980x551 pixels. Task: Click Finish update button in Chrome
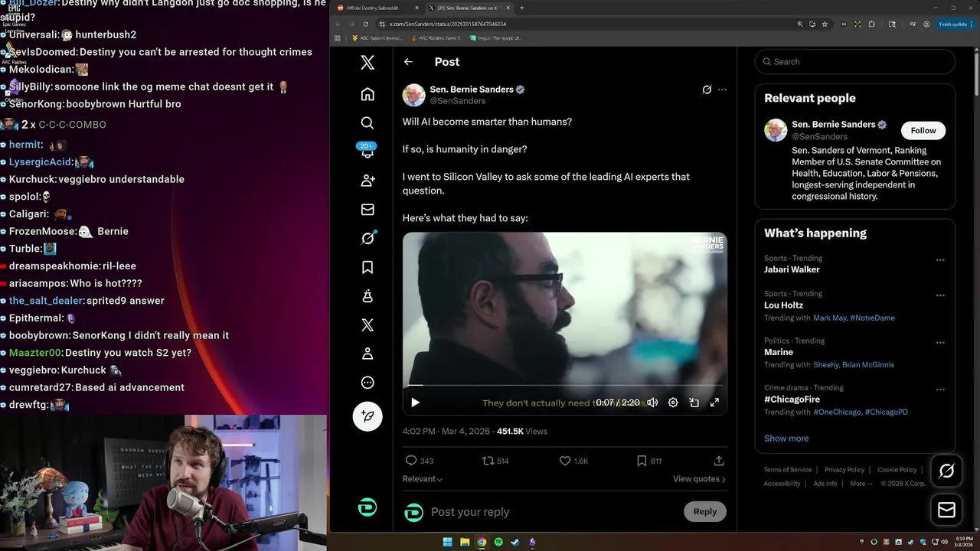(x=956, y=24)
